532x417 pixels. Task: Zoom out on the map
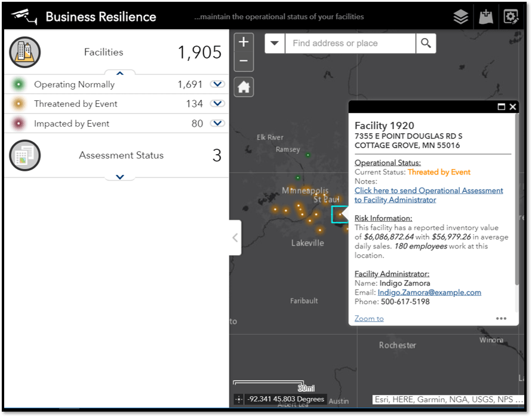point(244,61)
